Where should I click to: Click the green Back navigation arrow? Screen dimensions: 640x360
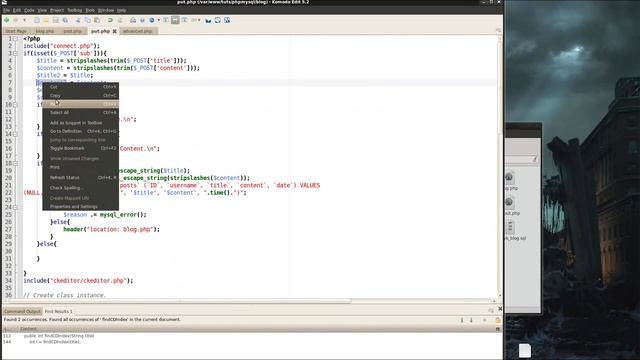tap(7, 20)
